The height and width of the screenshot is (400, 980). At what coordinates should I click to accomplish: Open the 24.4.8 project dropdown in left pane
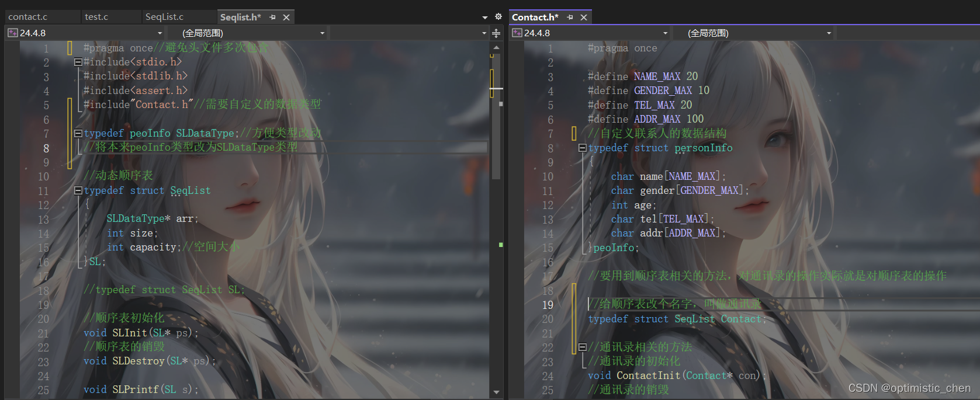pyautogui.click(x=160, y=33)
